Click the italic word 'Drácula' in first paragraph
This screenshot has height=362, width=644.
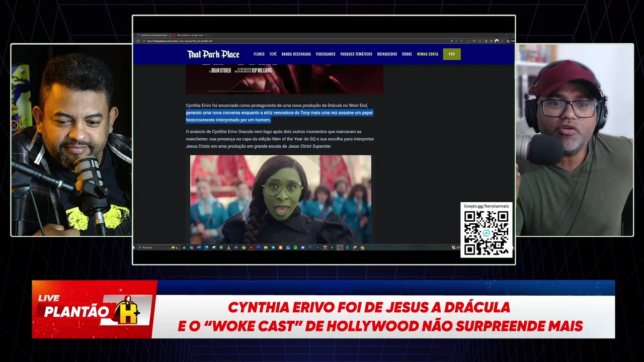tap(335, 106)
